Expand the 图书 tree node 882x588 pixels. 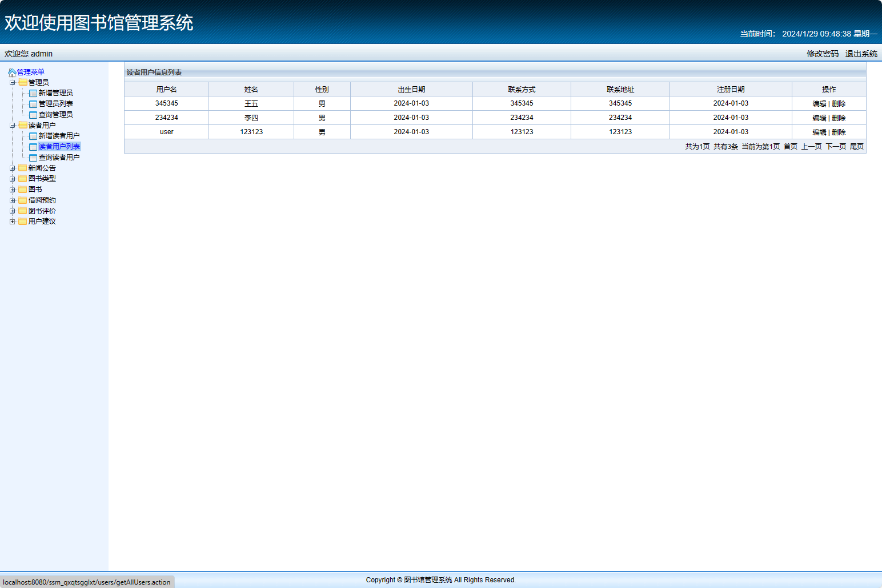click(13, 190)
